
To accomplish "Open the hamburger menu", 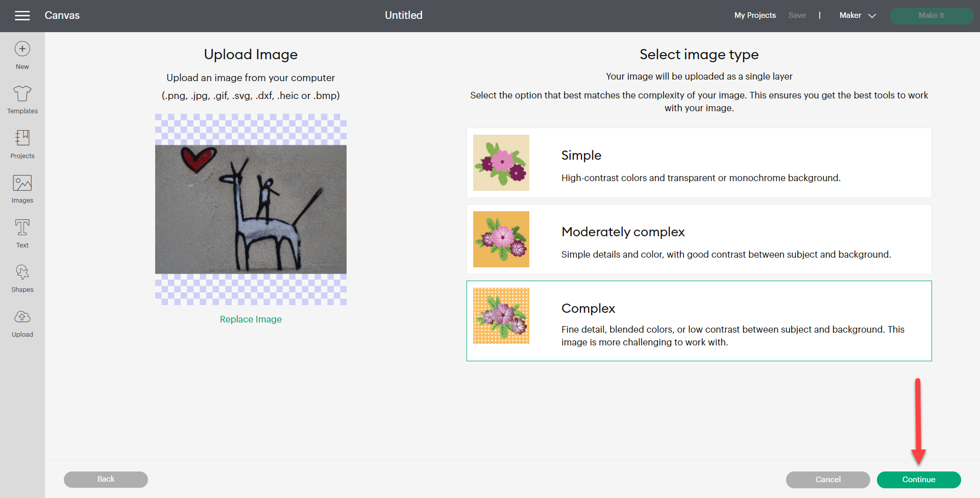I will [22, 15].
